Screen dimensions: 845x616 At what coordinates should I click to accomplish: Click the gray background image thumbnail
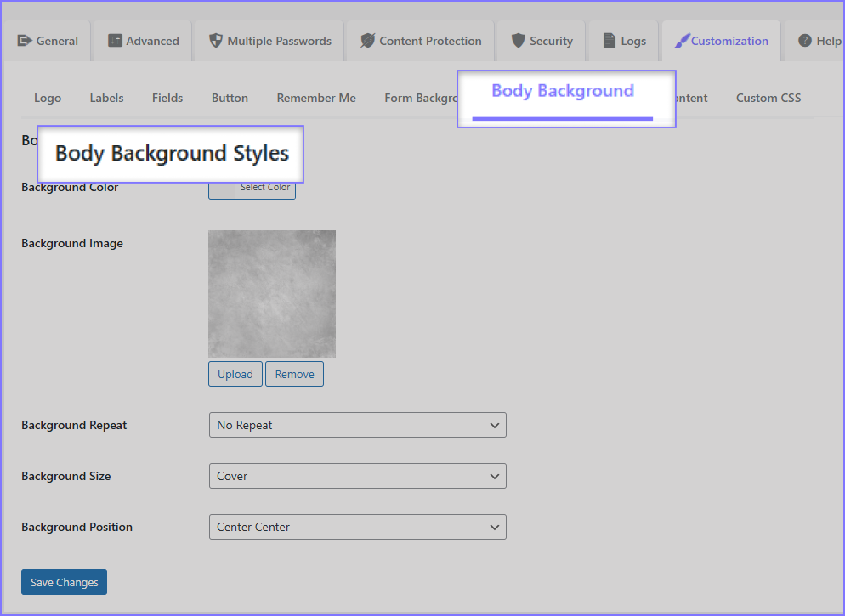click(x=272, y=293)
